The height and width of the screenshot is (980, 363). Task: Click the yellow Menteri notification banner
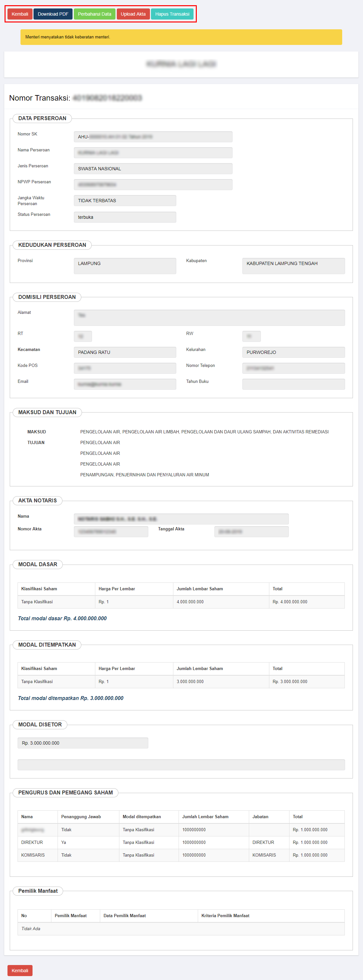[181, 37]
